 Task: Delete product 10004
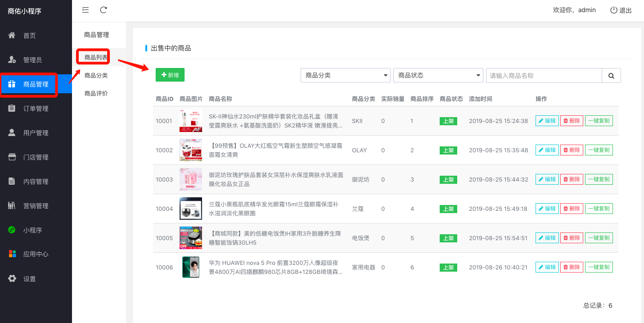[x=572, y=209]
